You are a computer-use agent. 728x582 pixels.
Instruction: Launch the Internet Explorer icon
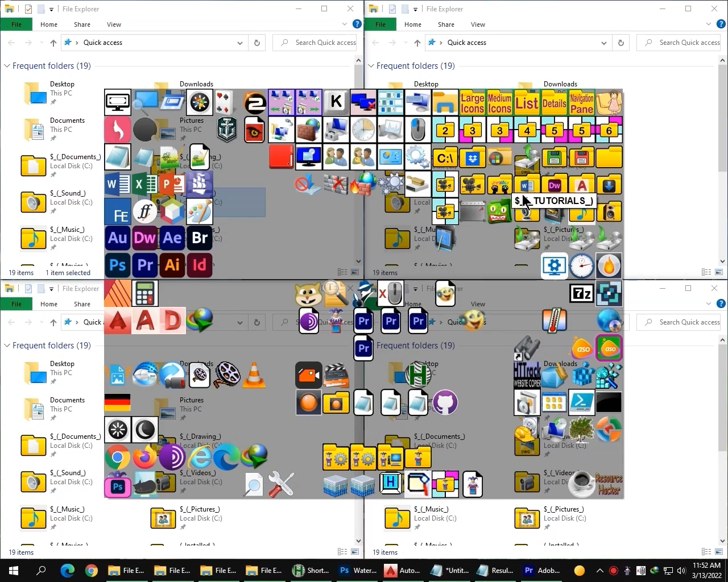coord(200,457)
